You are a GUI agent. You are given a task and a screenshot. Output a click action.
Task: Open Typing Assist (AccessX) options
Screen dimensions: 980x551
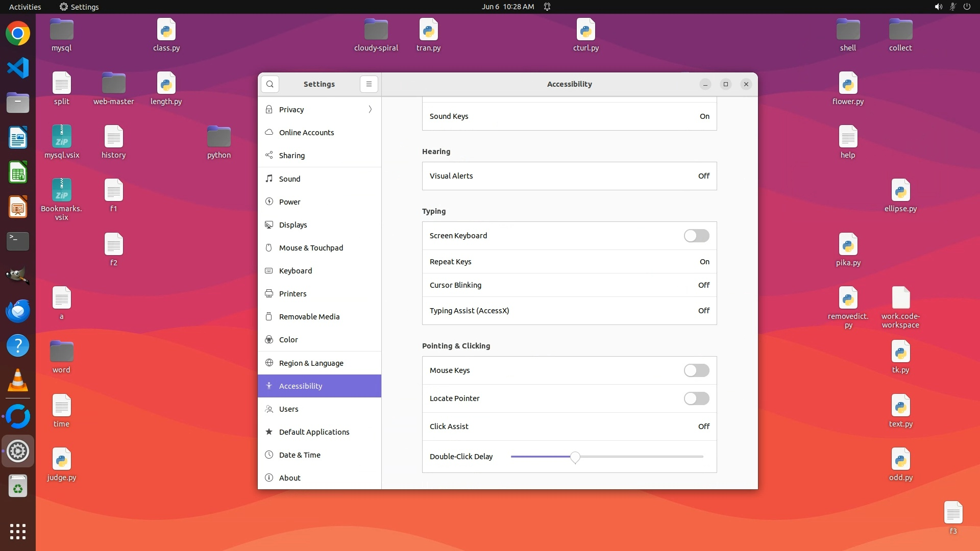click(x=569, y=311)
